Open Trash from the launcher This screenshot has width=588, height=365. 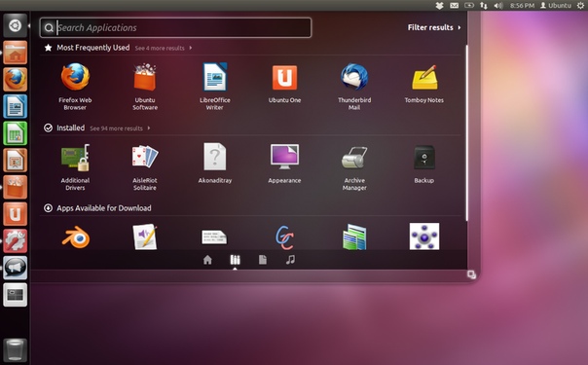click(x=15, y=349)
